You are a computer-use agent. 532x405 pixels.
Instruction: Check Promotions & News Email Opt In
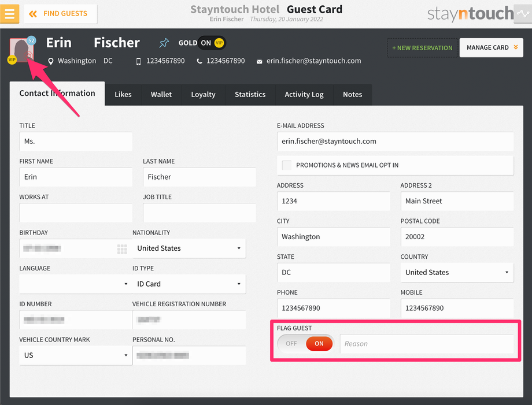tap(287, 165)
